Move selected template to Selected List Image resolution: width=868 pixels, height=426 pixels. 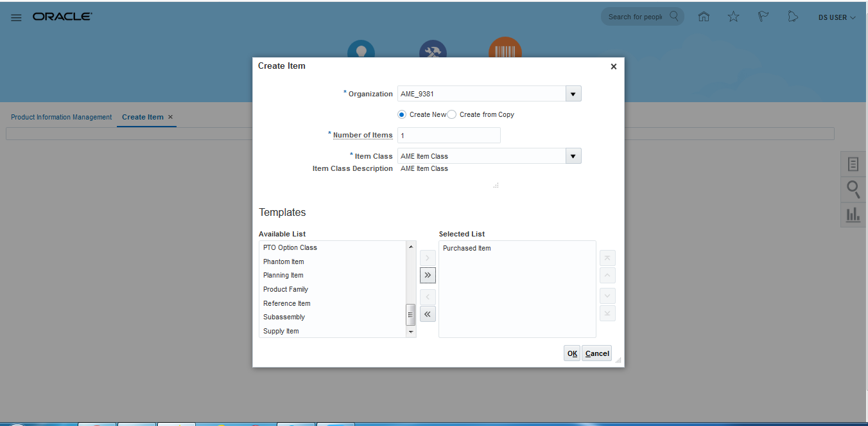(428, 258)
